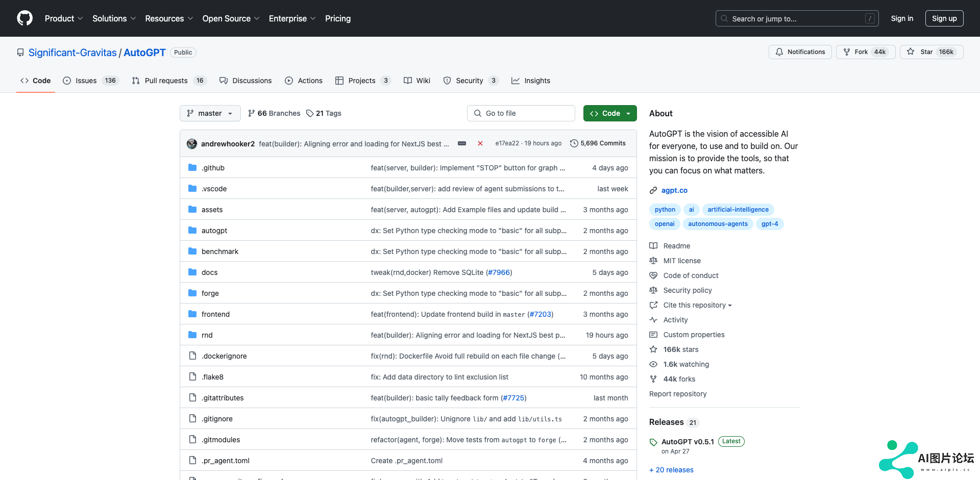Click the rnd folder icon

[192, 335]
